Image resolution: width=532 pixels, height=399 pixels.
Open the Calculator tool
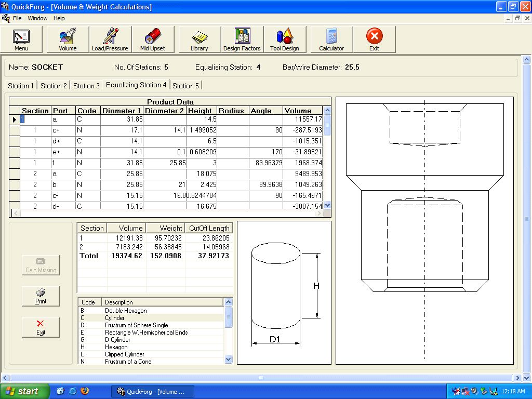(331, 39)
